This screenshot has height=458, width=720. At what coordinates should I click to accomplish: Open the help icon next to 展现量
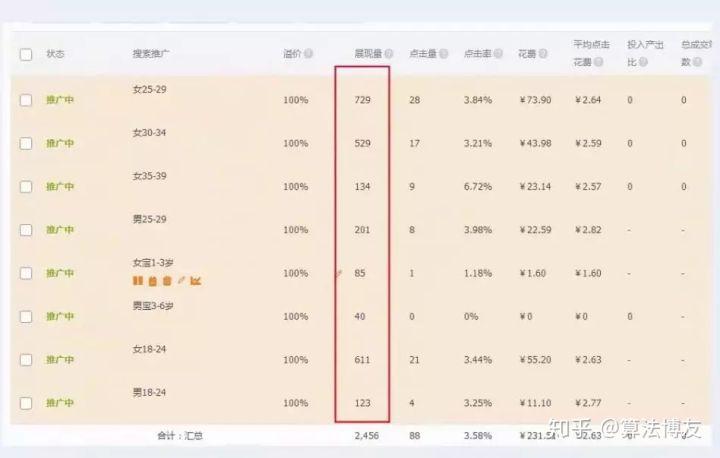pyautogui.click(x=388, y=54)
